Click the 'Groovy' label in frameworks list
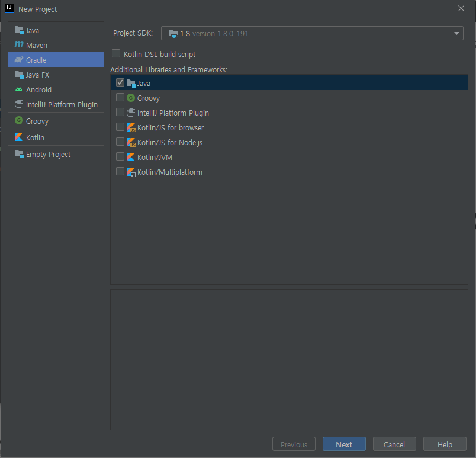Screen dimensions: 476x458 tap(149, 98)
